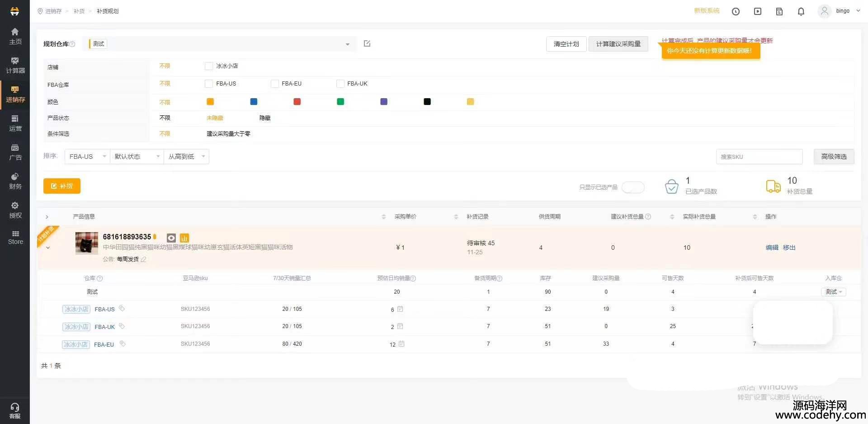The width and height of the screenshot is (868, 424).
Task: Select 隐藏 product status option
Action: click(x=265, y=118)
